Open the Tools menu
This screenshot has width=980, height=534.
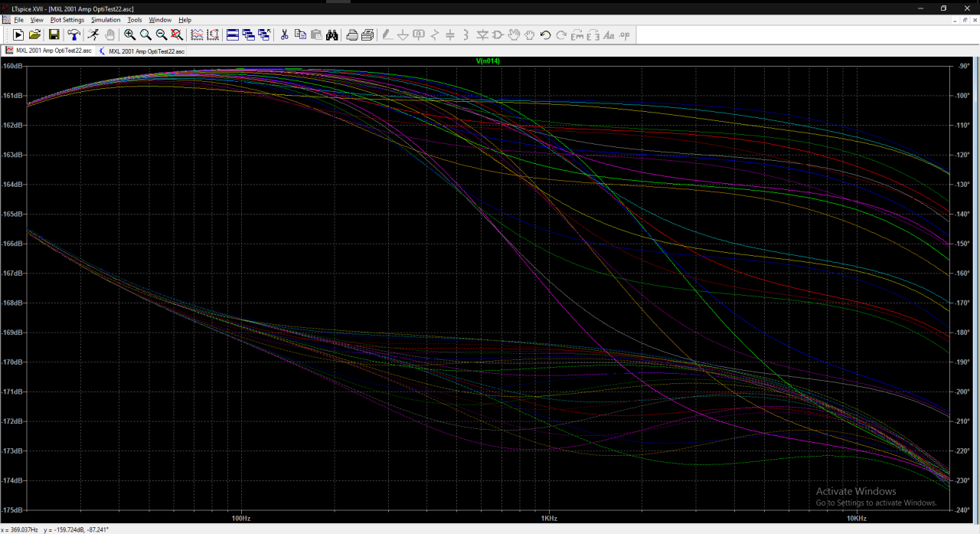[x=135, y=19]
